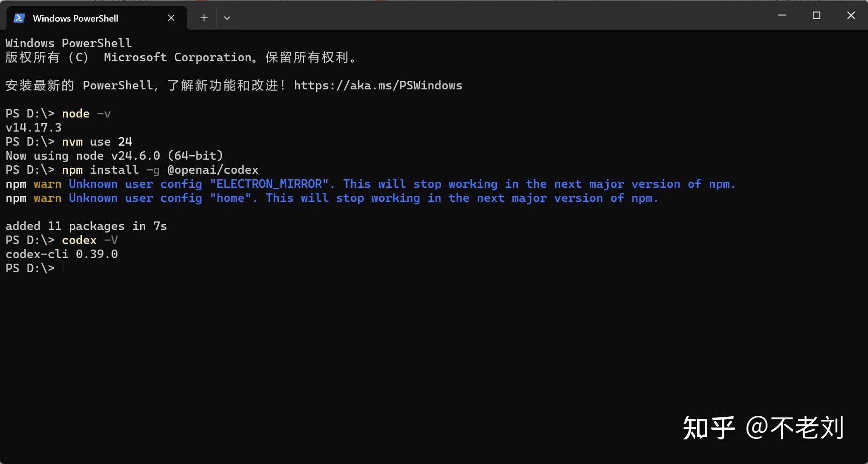Open the https://aka.ms/PSWindows link
868x464 pixels.
click(378, 85)
